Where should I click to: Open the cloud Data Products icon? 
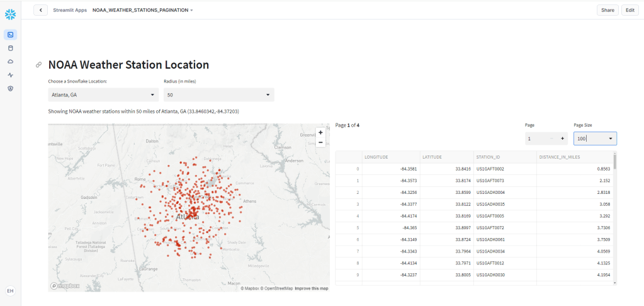click(10, 62)
